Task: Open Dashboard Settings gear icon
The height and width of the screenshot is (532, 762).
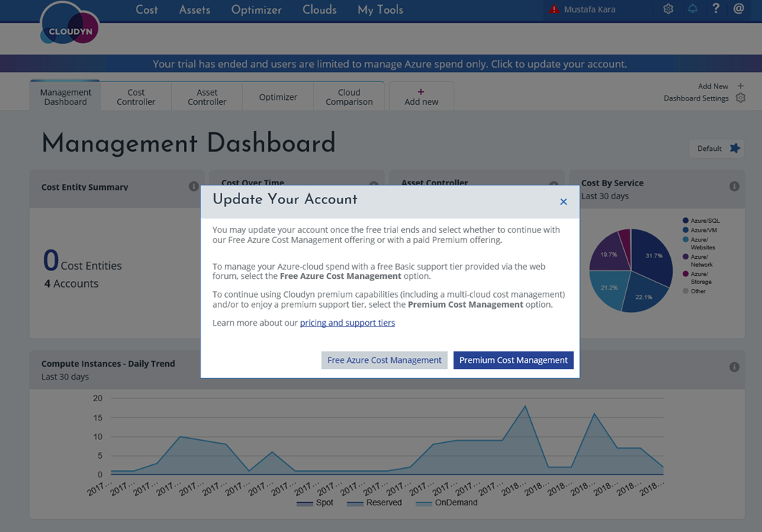Action: (x=740, y=98)
